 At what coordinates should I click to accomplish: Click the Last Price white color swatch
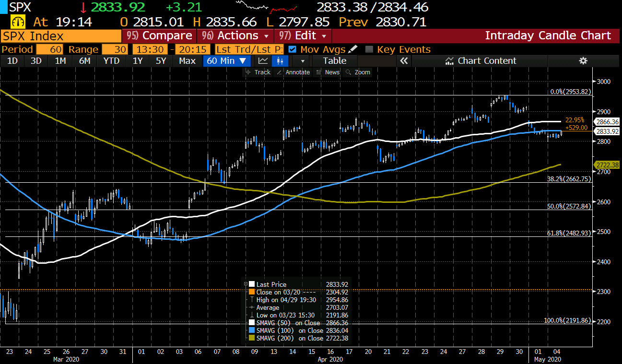[252, 284]
